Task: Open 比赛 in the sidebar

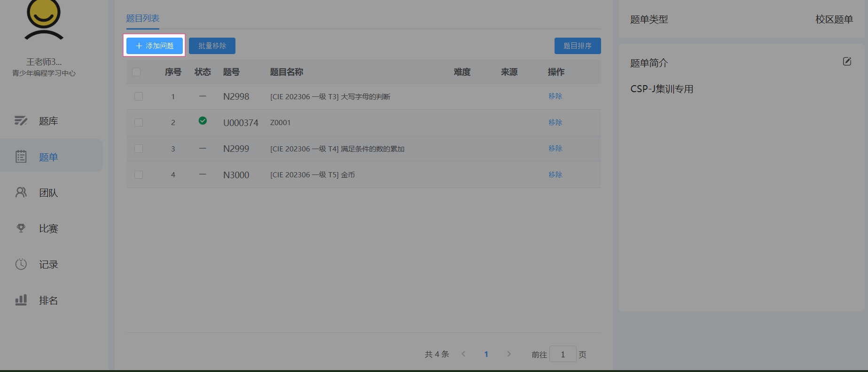Action: [48, 229]
